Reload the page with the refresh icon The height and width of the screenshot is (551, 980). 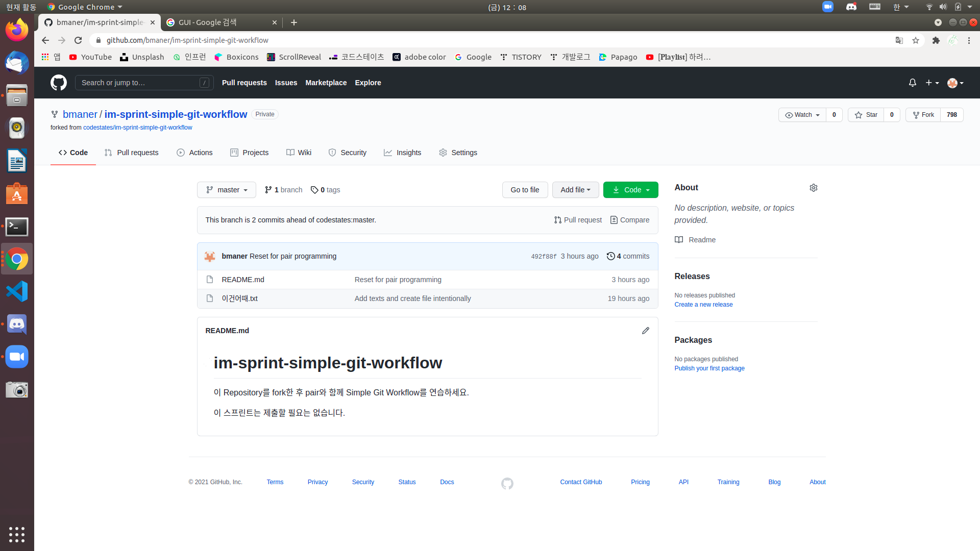point(78,40)
